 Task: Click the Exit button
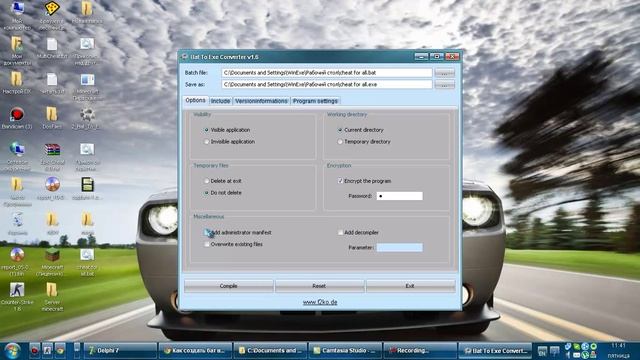(410, 286)
